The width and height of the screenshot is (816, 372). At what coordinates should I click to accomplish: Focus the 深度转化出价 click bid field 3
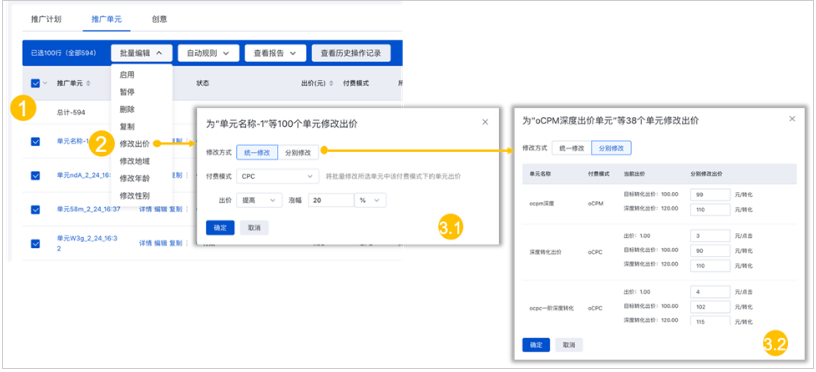[710, 236]
